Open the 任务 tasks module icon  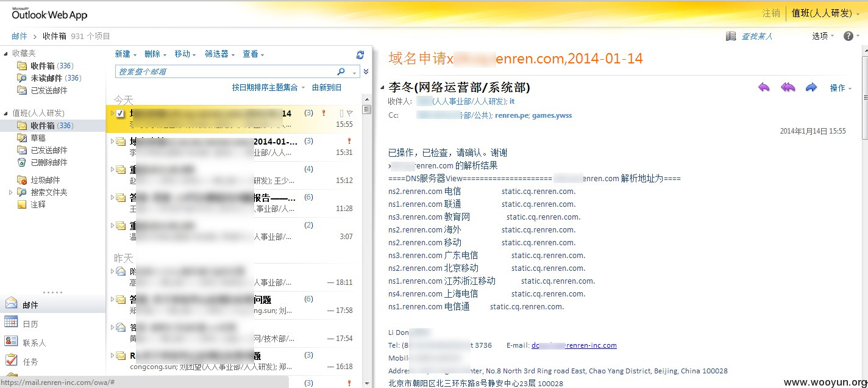point(11,360)
